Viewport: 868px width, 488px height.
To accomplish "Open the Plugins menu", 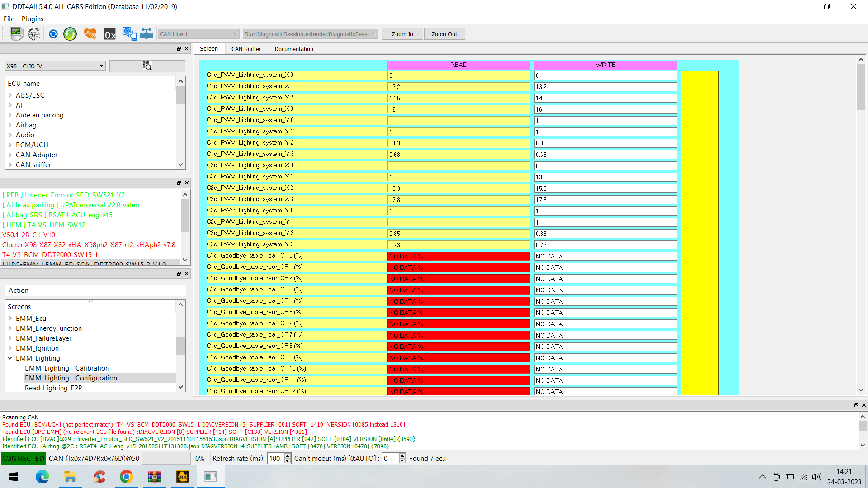I will click(32, 19).
